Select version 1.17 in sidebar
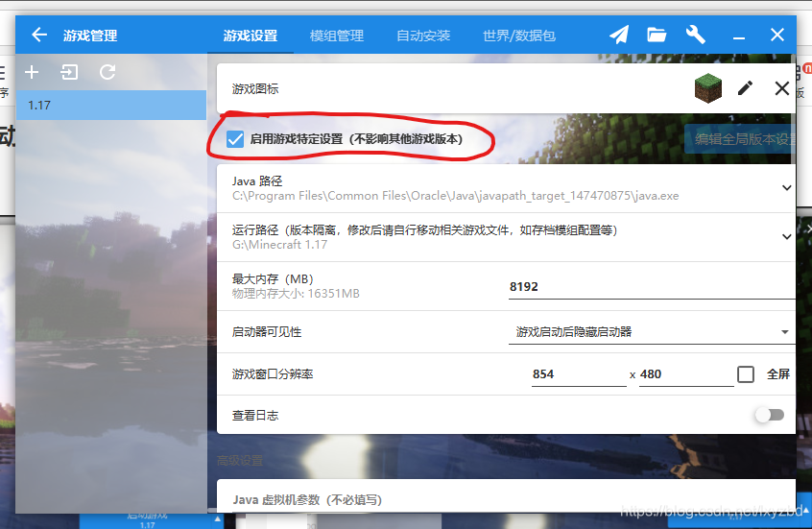812x529 pixels. tap(110, 106)
